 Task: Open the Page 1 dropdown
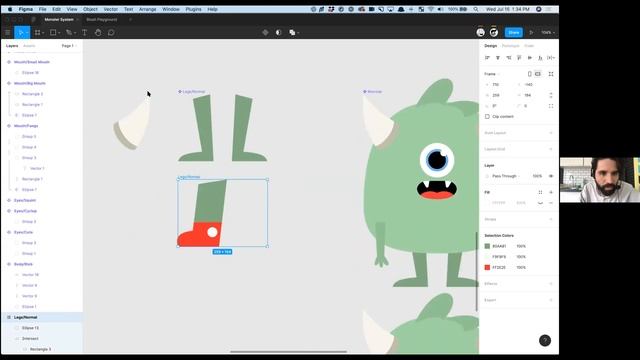[69, 46]
